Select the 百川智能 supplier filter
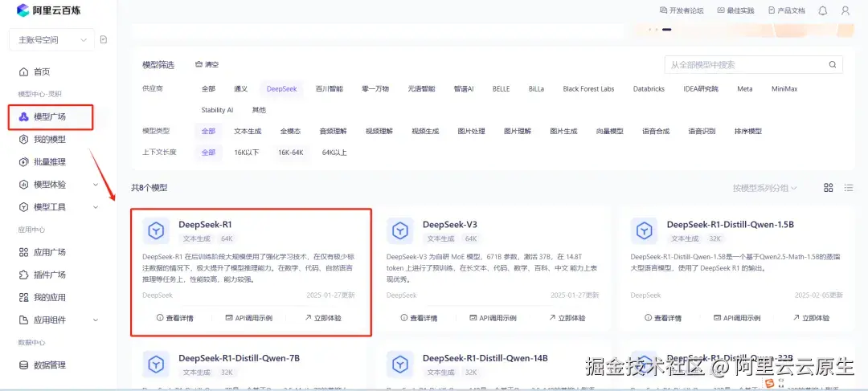The height and width of the screenshot is (391, 868). [330, 89]
